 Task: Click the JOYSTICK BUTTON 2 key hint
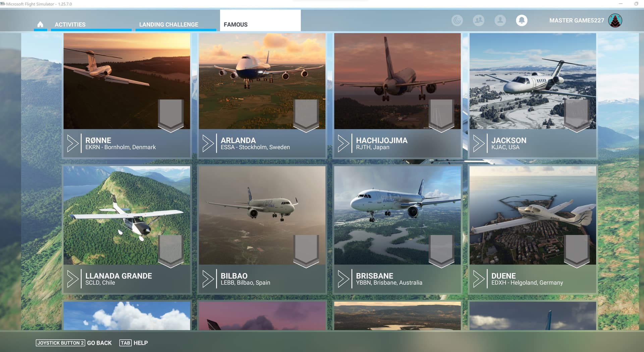click(x=60, y=343)
